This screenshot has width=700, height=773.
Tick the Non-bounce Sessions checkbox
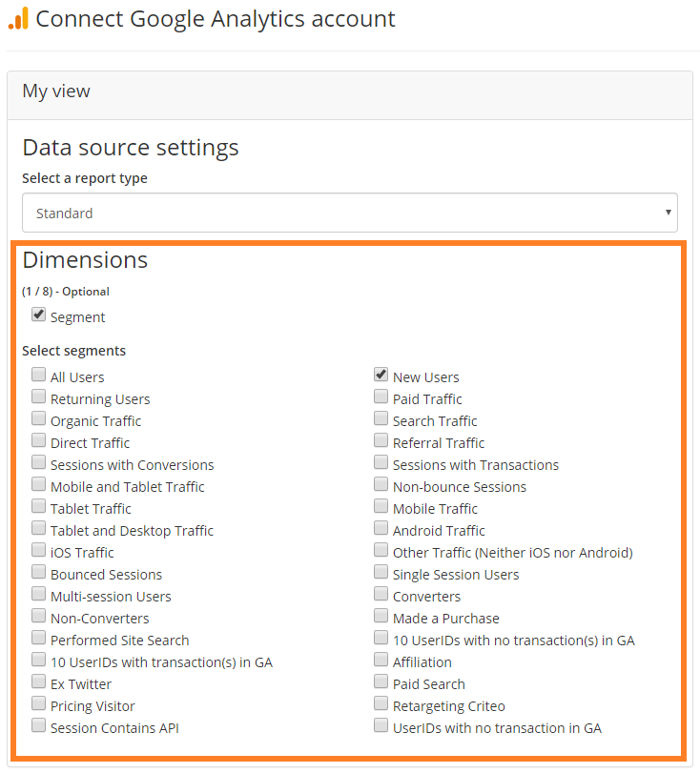pyautogui.click(x=381, y=484)
